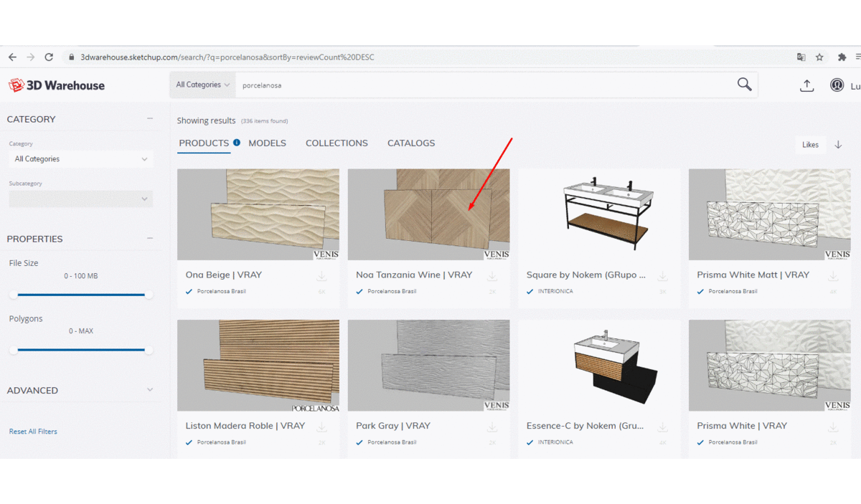Go forward in browser history

coord(30,57)
